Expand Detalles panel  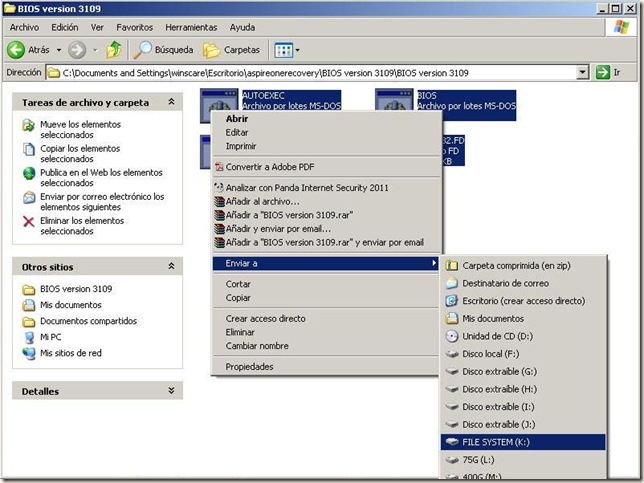pos(171,391)
